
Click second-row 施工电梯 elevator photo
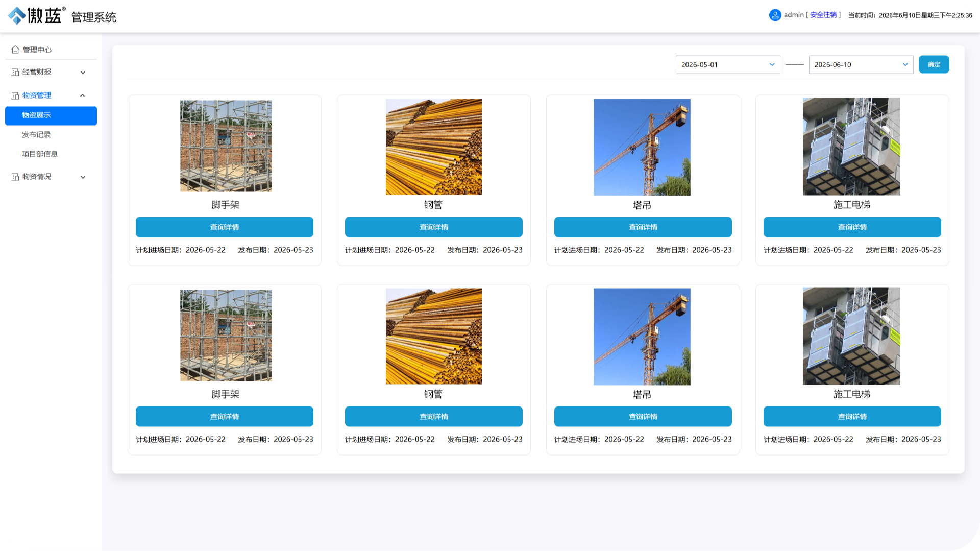tap(851, 336)
